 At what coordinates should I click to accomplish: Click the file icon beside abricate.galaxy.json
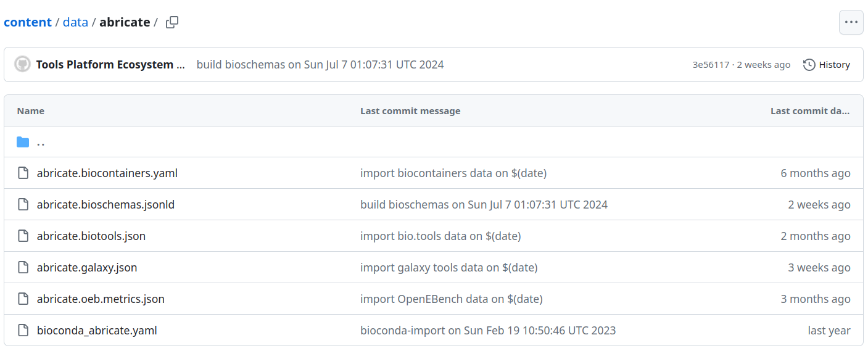point(23,268)
